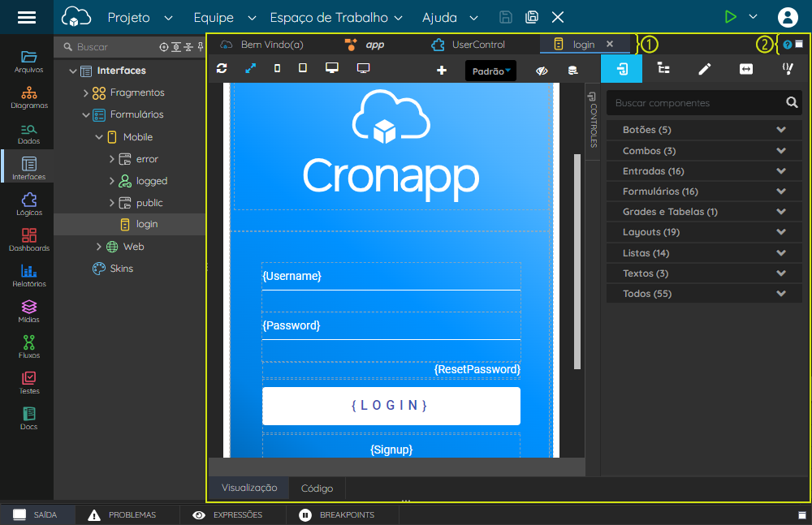Click the save all icon

pyautogui.click(x=532, y=18)
